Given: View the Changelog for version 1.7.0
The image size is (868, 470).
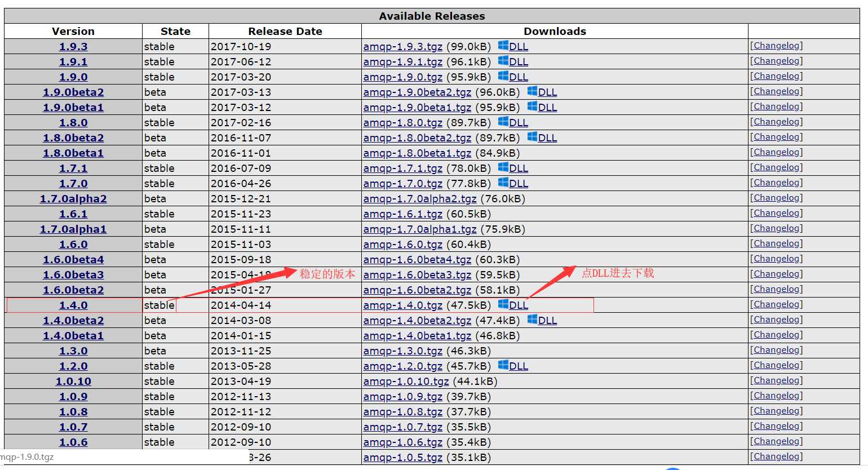Looking at the screenshot, I should click(776, 183).
